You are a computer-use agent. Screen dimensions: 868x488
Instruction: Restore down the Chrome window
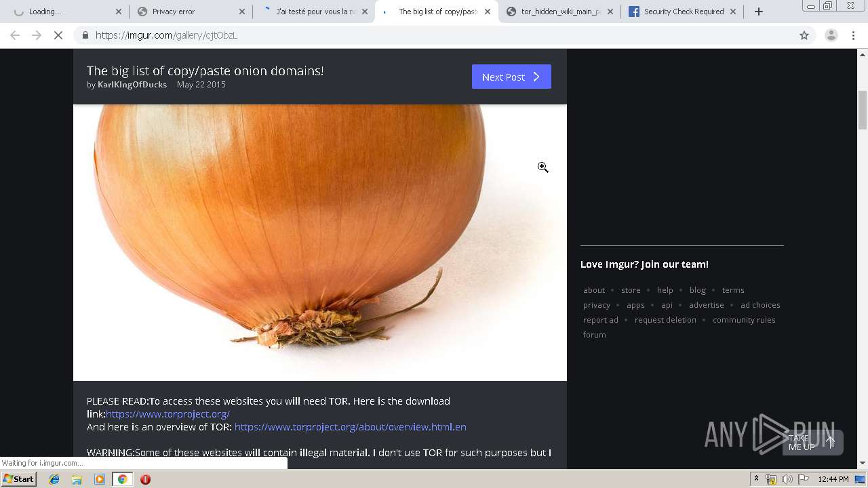pyautogui.click(x=828, y=6)
